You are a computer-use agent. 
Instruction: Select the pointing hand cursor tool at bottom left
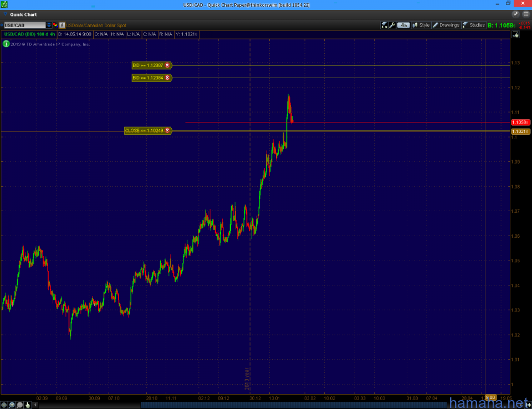pos(28,405)
